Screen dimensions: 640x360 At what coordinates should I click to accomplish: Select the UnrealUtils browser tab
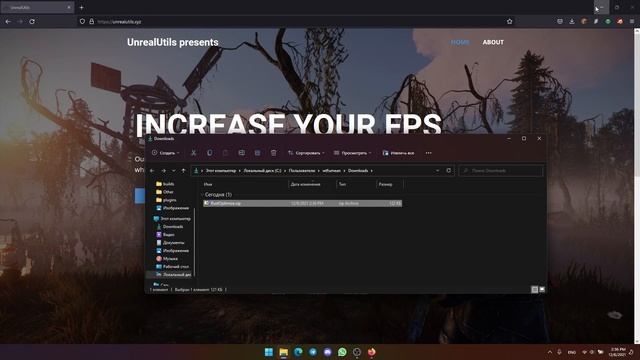[x=37, y=7]
